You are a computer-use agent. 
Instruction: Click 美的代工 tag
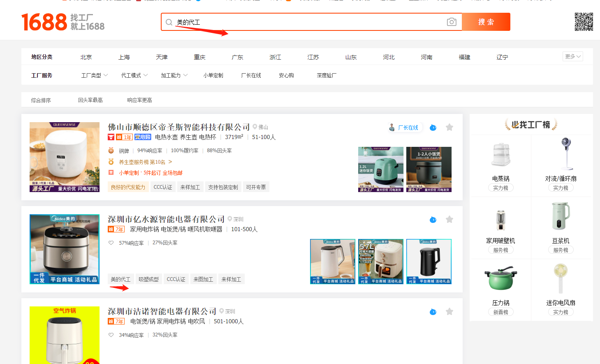[x=120, y=279]
